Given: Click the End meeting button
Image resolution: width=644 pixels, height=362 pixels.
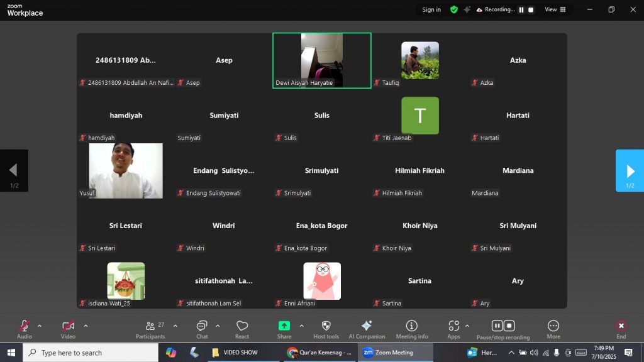Looking at the screenshot, I should point(621,329).
